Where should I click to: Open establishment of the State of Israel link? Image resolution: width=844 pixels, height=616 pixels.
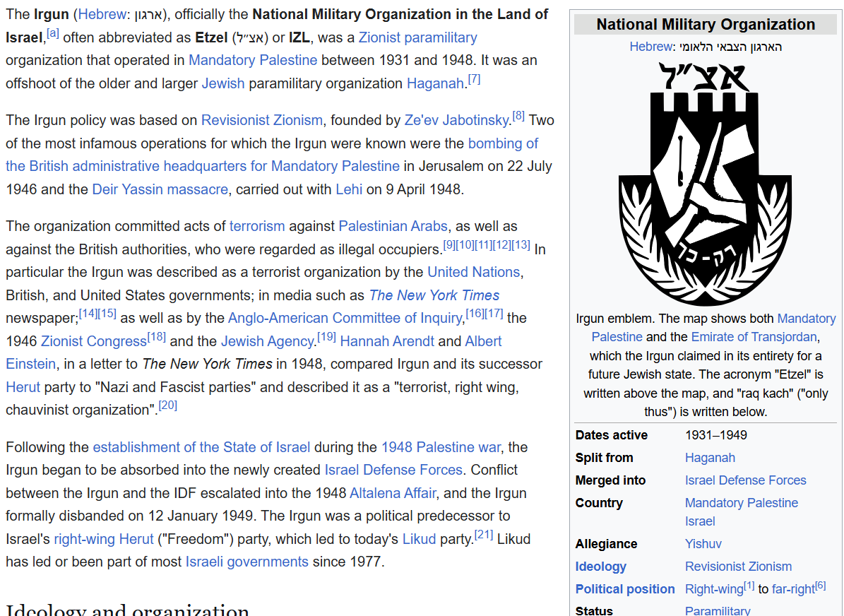[x=201, y=447]
